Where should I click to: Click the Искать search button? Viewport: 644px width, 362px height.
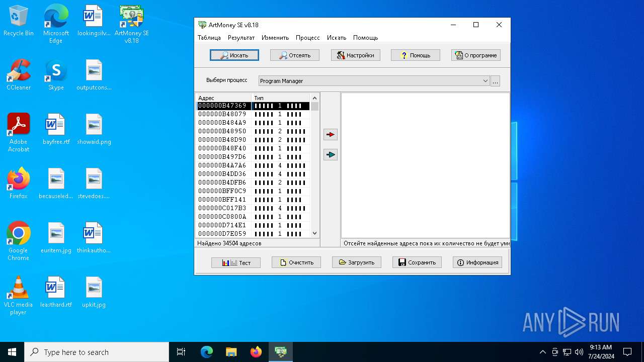click(234, 55)
